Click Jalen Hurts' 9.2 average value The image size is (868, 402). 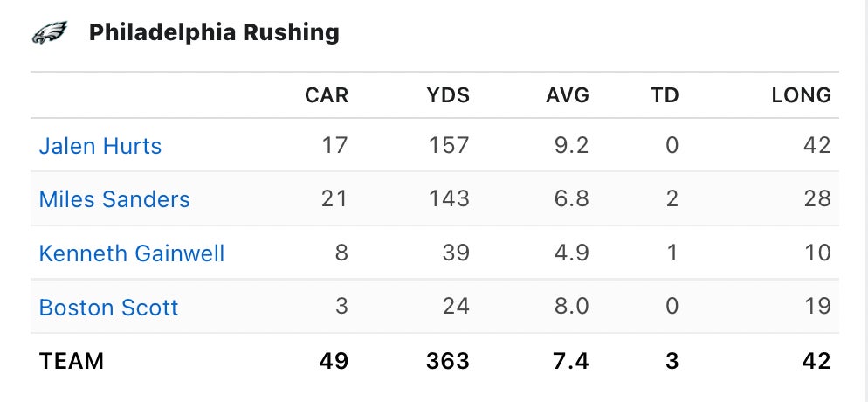(573, 145)
